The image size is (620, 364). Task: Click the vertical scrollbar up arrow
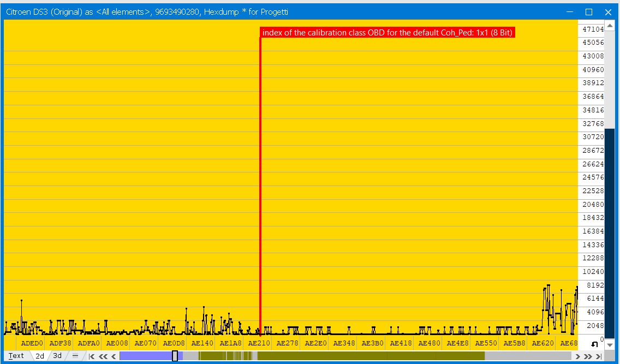[x=610, y=26]
